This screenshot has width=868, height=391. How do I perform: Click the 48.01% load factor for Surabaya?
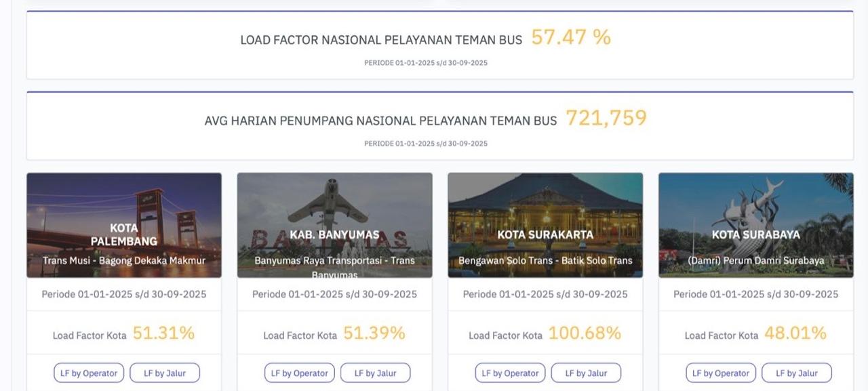[x=795, y=333]
